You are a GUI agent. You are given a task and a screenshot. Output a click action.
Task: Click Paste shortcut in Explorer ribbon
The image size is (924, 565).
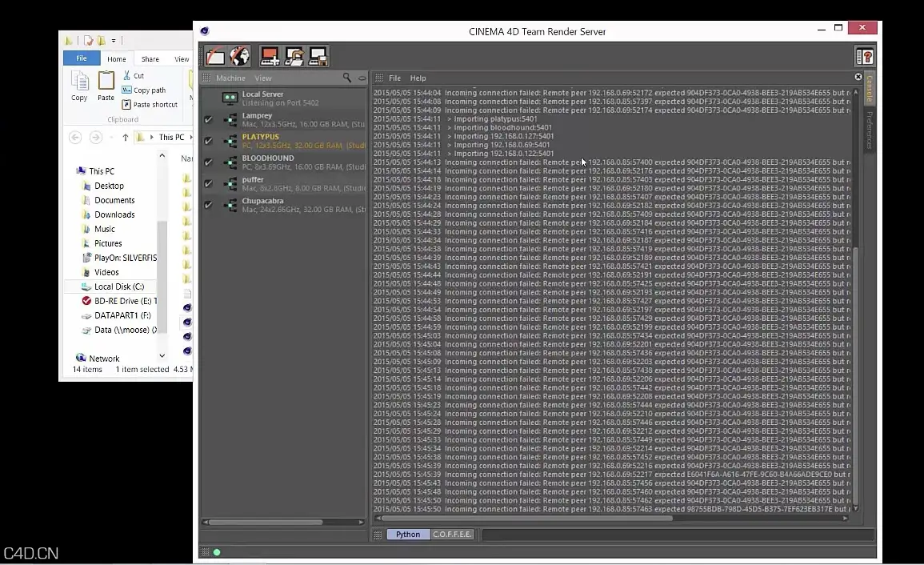150,104
